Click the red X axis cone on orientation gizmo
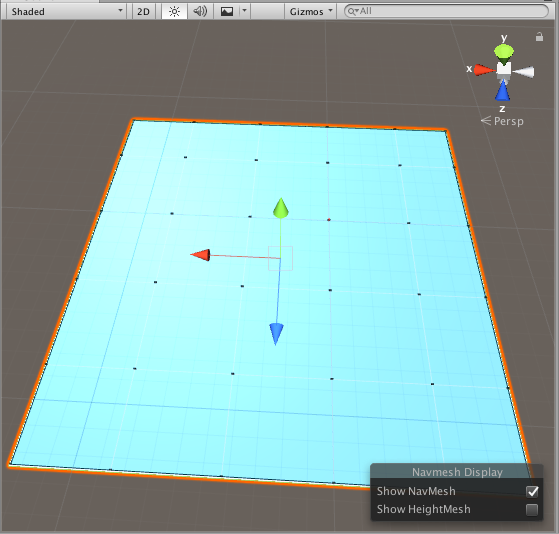This screenshot has width=559, height=534. [x=484, y=70]
